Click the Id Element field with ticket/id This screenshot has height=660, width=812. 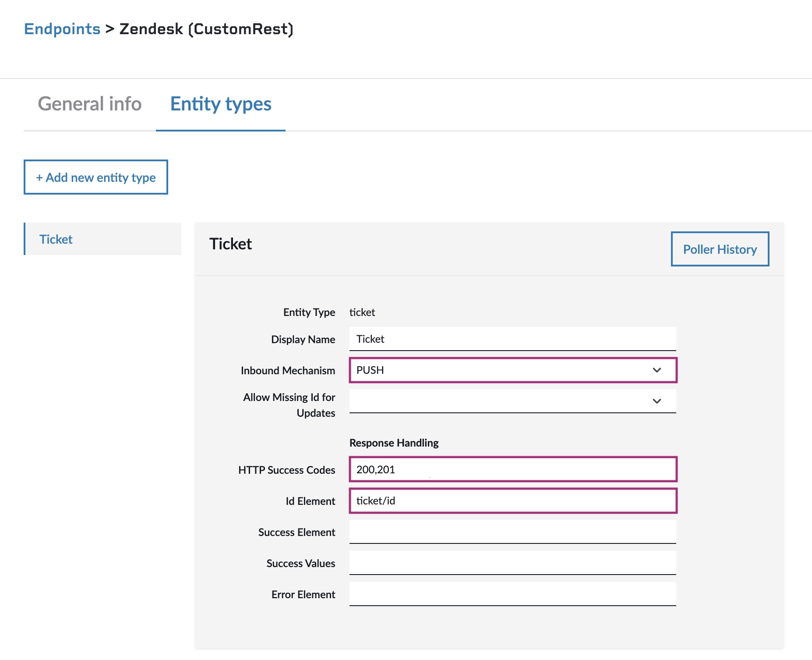(x=513, y=500)
